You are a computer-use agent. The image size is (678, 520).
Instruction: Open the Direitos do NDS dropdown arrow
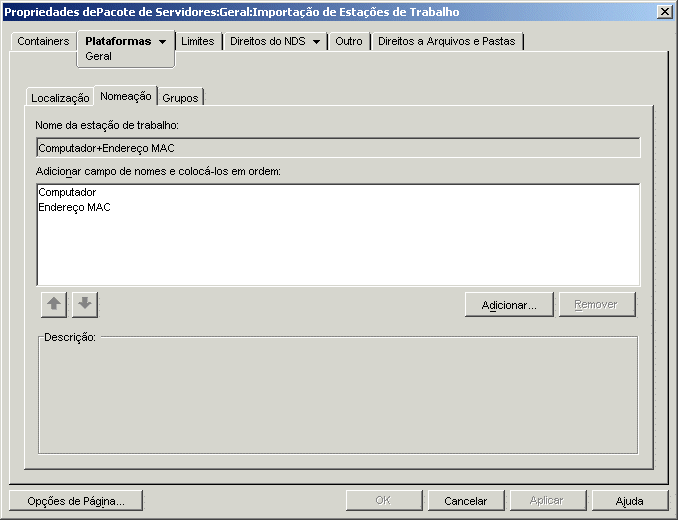[317, 42]
